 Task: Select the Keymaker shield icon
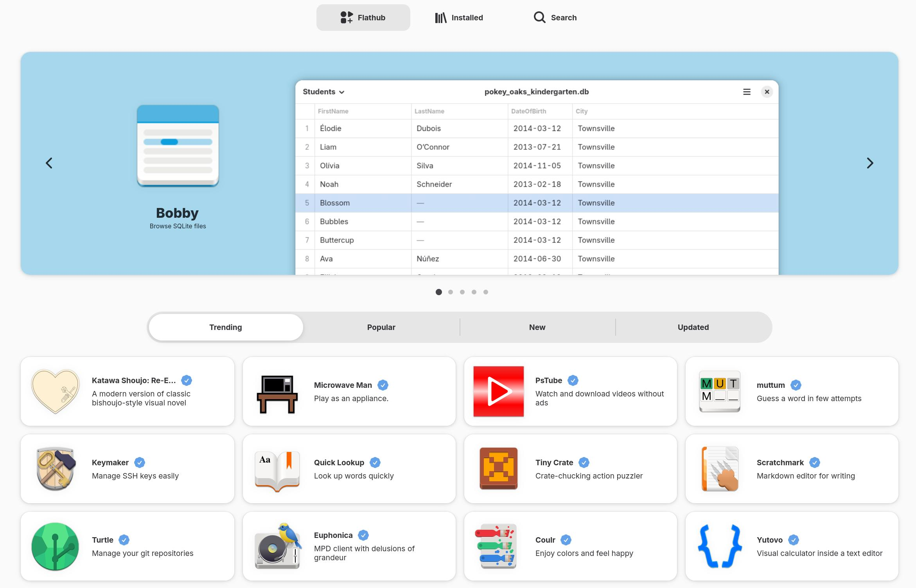point(55,469)
